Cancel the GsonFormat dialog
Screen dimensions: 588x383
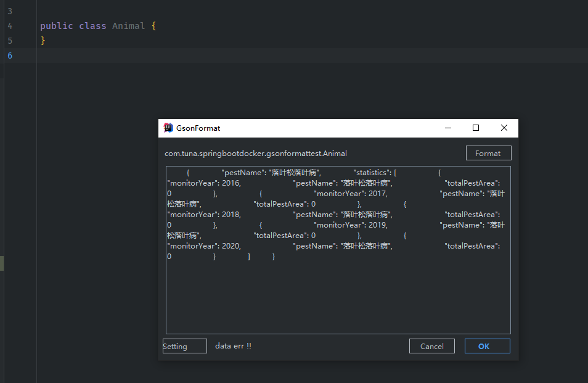431,346
